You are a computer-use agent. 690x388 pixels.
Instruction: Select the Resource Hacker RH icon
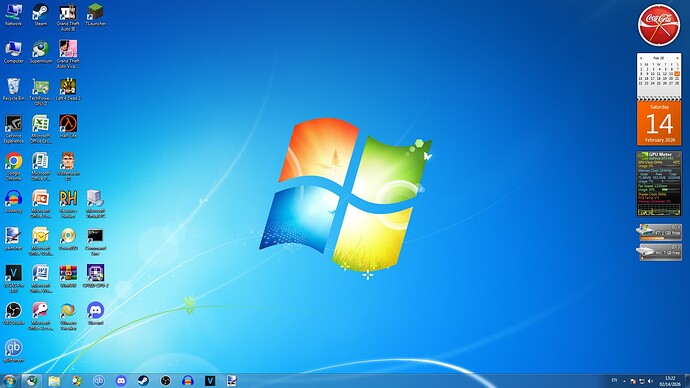pyautogui.click(x=68, y=204)
